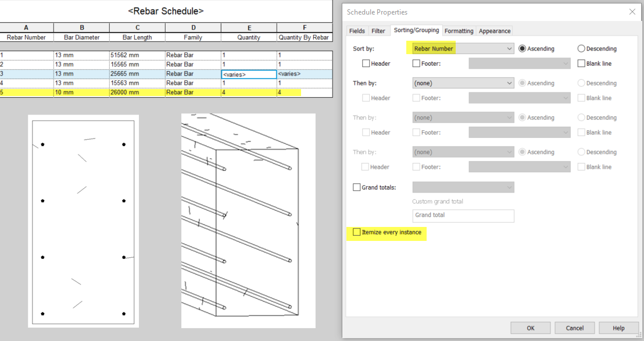Check the Grand totals checkbox
Image resolution: width=644 pixels, height=341 pixels.
(x=357, y=187)
